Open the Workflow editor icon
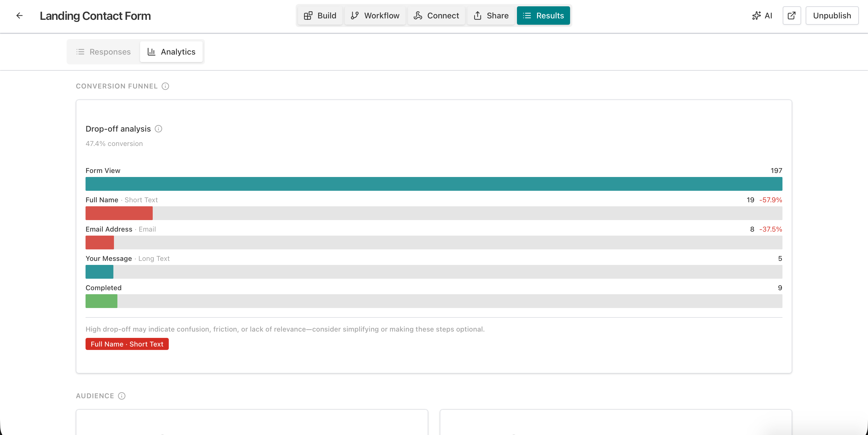Viewport: 868px width, 435px height. point(354,16)
